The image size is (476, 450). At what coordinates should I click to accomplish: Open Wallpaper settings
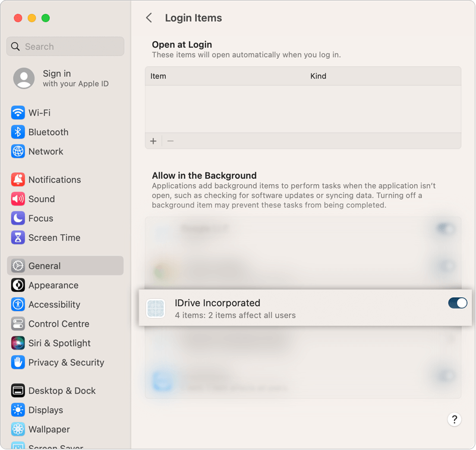[65, 429]
